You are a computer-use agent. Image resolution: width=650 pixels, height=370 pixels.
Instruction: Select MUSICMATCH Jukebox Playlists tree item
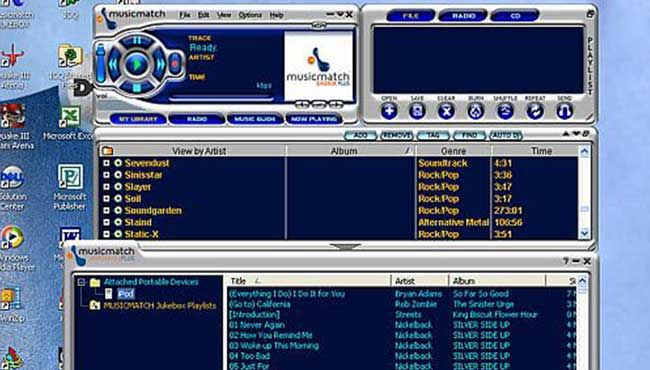(x=160, y=306)
